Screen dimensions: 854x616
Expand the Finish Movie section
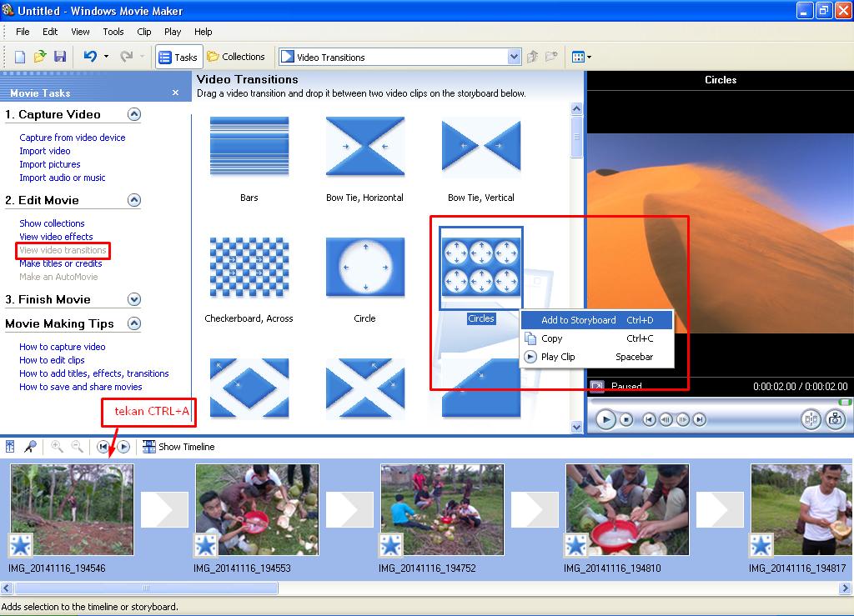134,299
